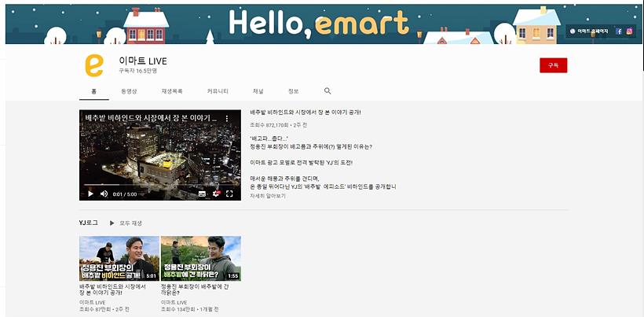
Task: Open the 정보 tab
Action: (x=293, y=91)
